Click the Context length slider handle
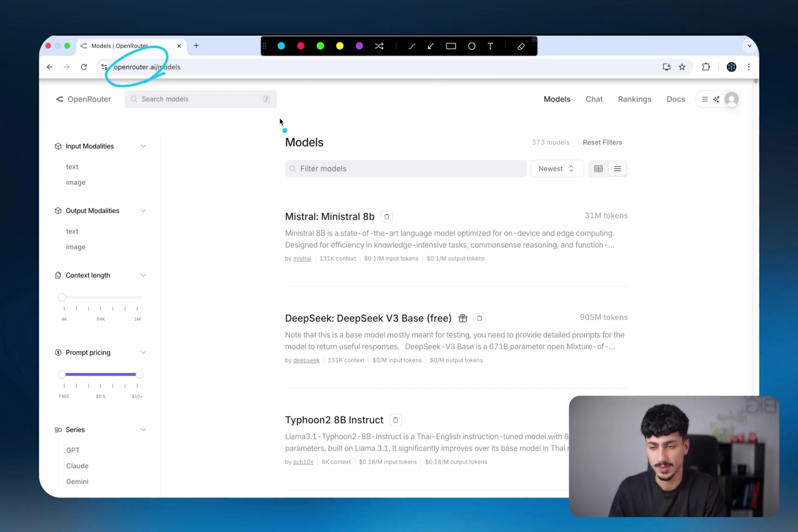The image size is (798, 532). [62, 297]
